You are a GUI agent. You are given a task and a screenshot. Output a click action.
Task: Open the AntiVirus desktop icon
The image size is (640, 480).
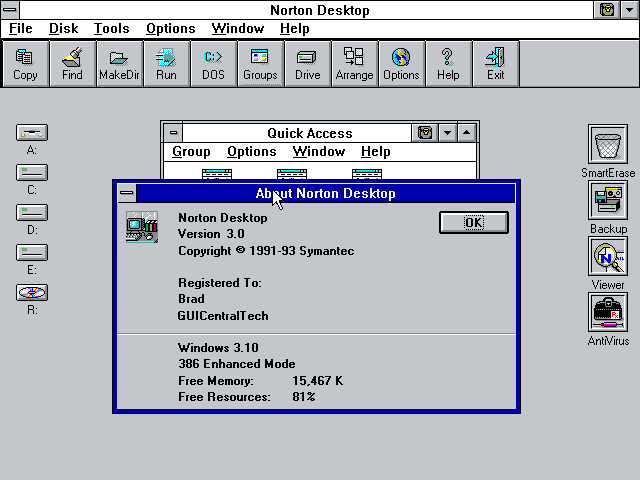[608, 312]
